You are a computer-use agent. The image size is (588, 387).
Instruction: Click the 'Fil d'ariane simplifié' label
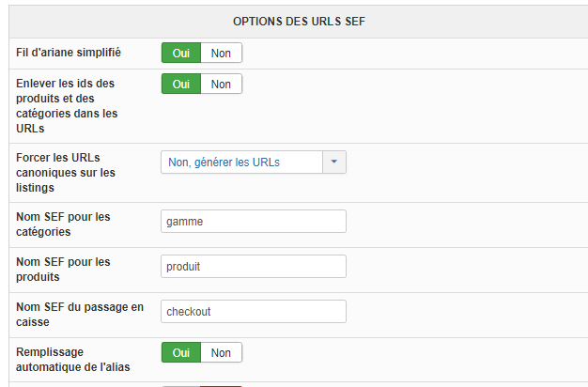click(69, 53)
